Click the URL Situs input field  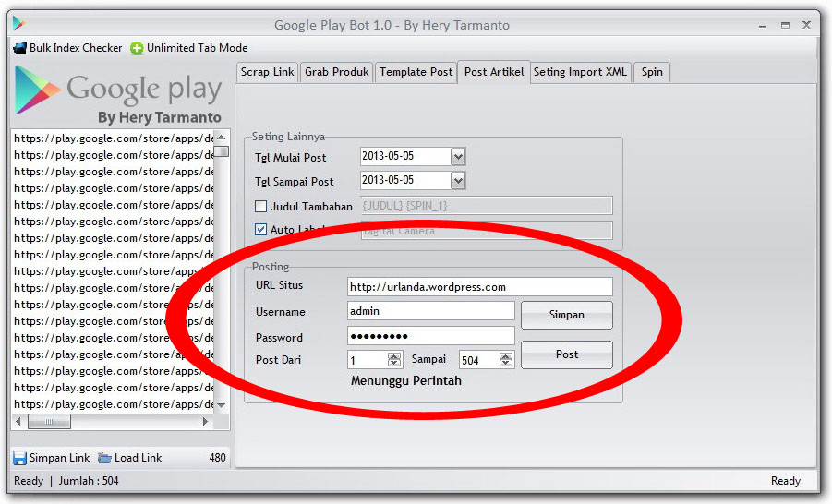(480, 287)
